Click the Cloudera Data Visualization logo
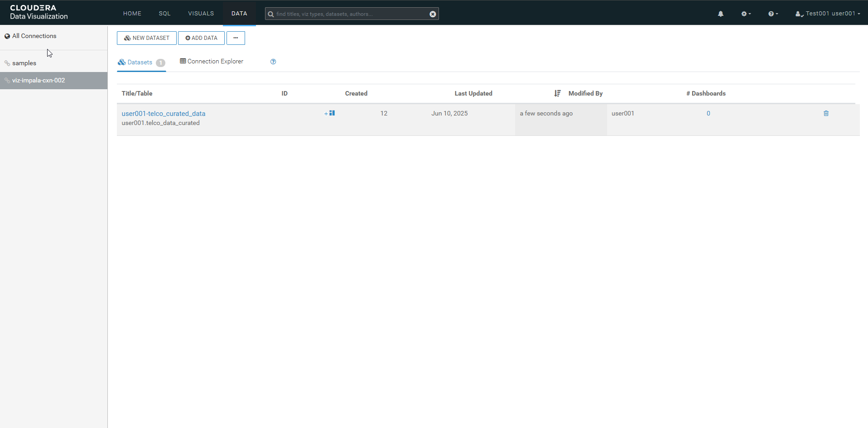The height and width of the screenshot is (428, 868). pyautogui.click(x=39, y=12)
